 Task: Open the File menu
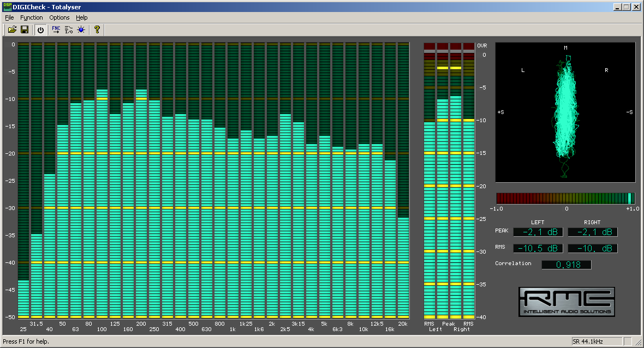9,17
